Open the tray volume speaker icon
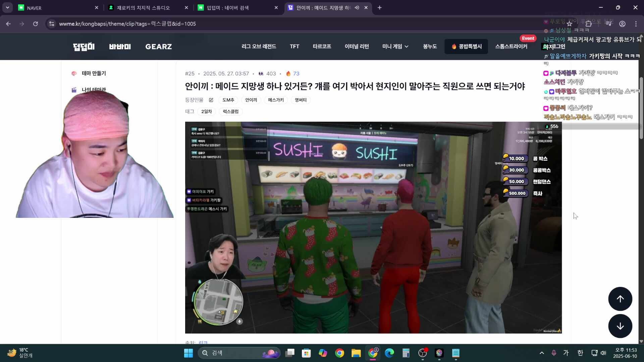644x362 pixels. [x=603, y=353]
